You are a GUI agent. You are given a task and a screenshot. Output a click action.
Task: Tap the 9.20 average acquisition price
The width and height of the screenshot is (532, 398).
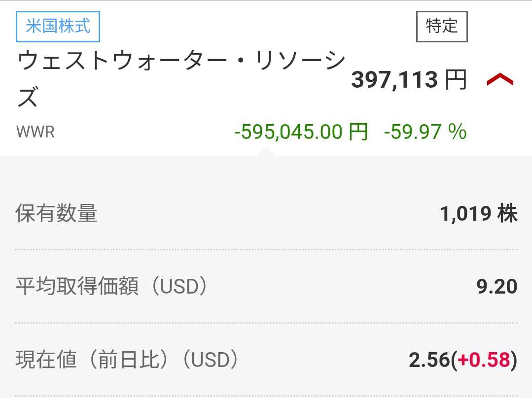tap(497, 287)
